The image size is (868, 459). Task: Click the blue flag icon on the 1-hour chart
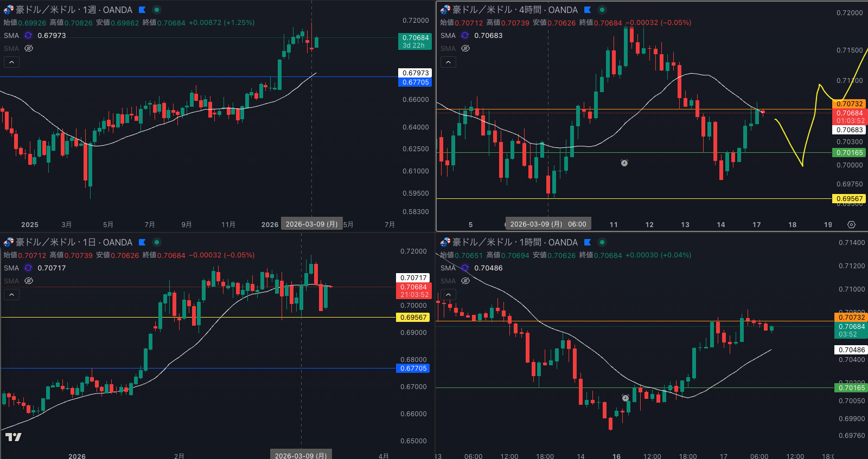click(x=588, y=242)
